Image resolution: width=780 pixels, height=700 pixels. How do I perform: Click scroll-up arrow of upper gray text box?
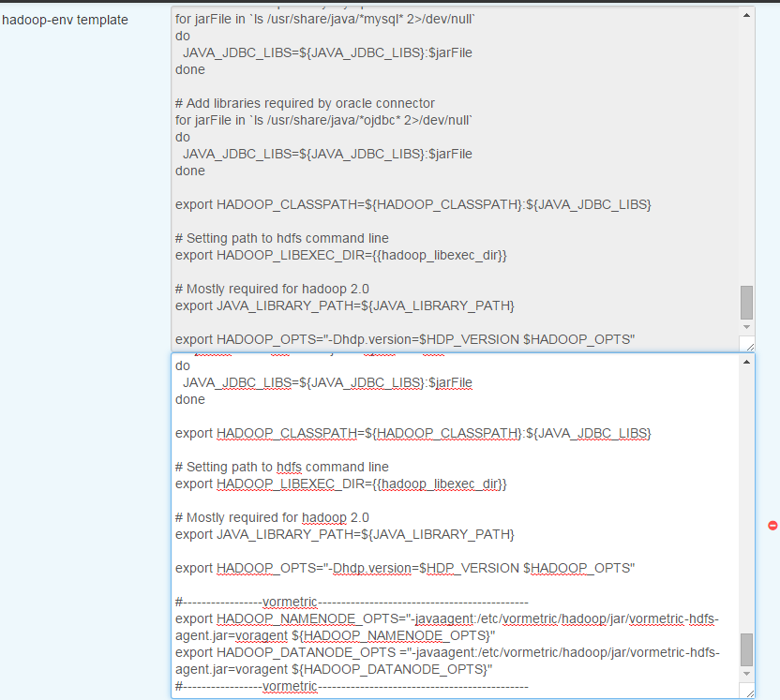[x=746, y=16]
